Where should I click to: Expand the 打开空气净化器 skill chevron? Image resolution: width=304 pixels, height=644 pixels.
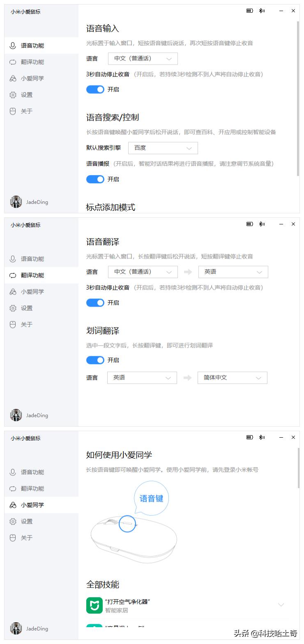[281, 605]
